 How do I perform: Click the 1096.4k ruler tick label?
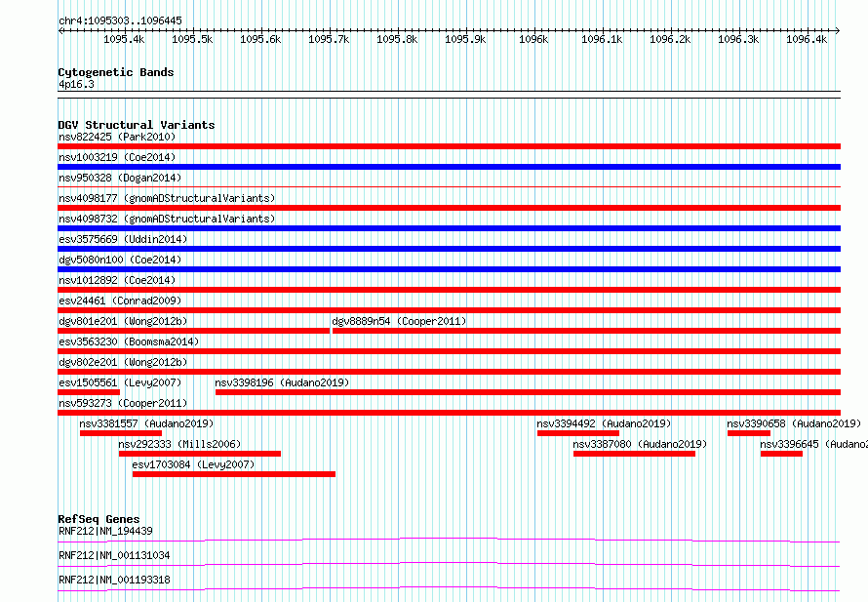(807, 39)
